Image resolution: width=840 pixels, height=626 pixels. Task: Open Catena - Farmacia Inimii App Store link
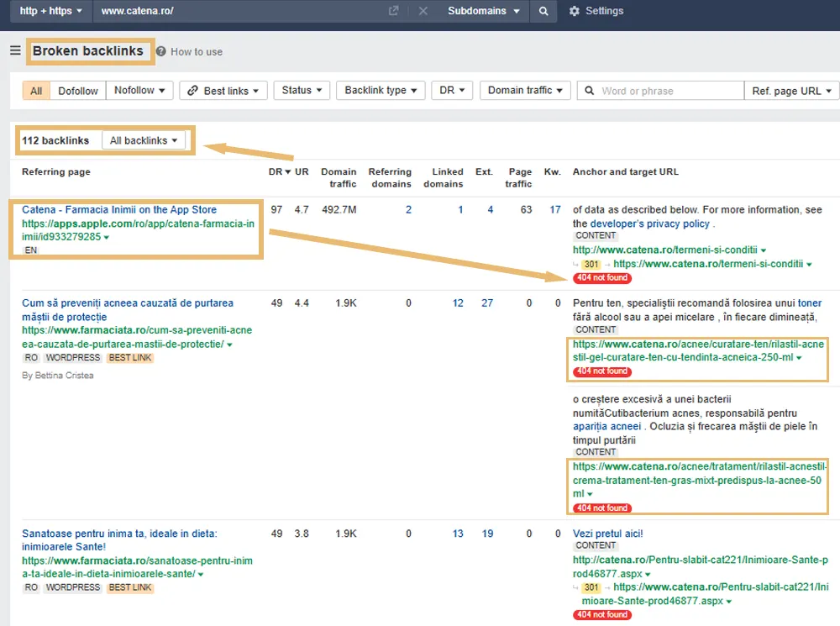(119, 210)
